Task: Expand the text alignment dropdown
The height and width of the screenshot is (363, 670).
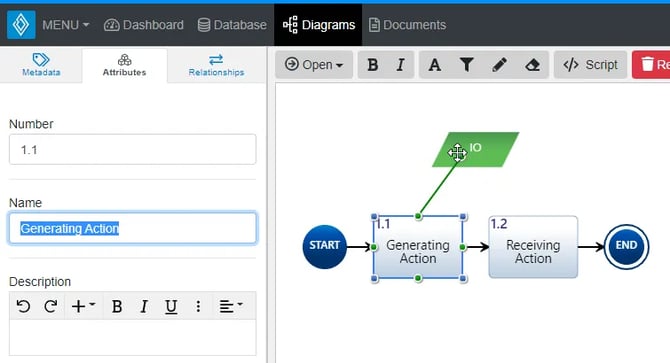Action: pos(231,306)
